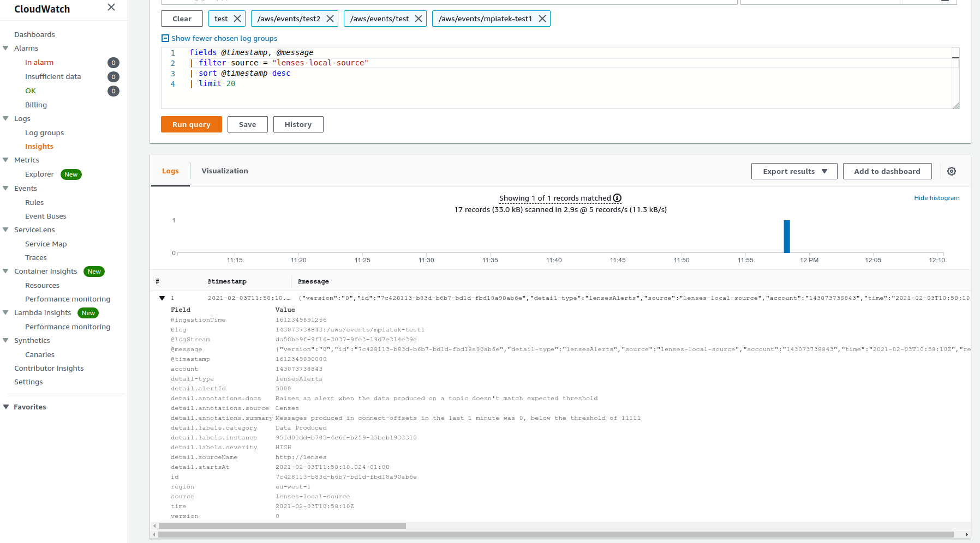The width and height of the screenshot is (980, 543).
Task: Open Container Insights Resources
Action: point(42,285)
